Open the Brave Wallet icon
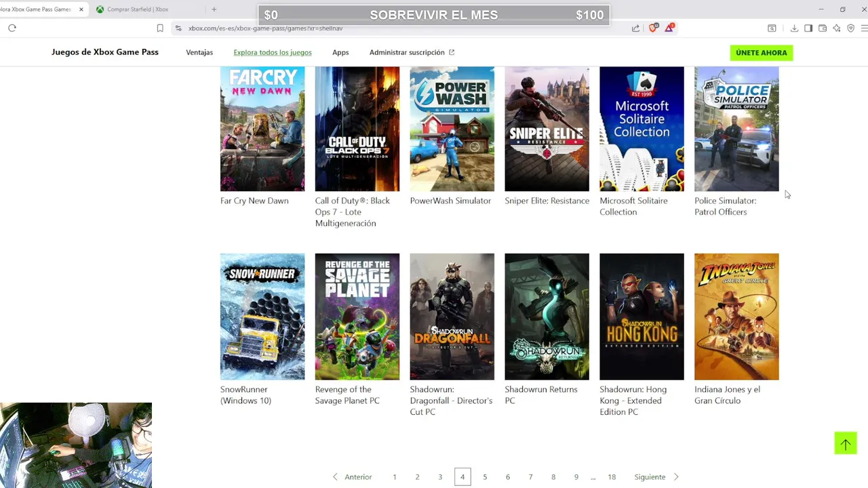 tap(823, 28)
